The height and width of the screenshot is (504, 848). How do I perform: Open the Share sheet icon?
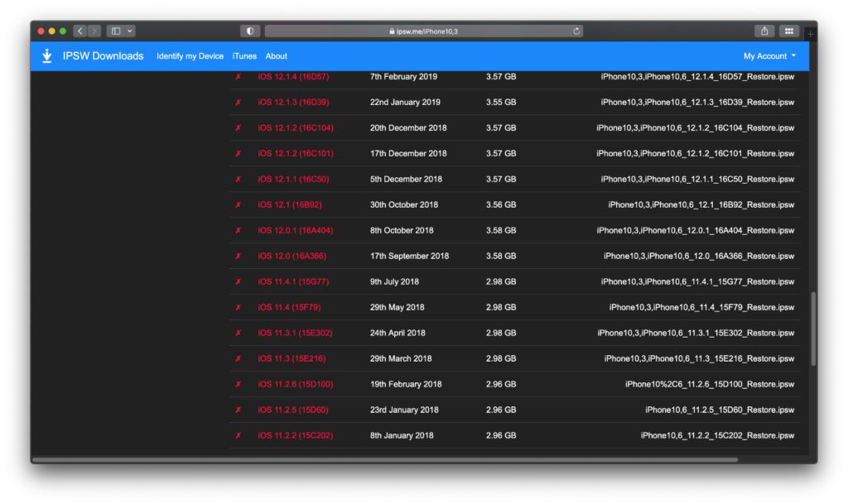click(x=764, y=31)
